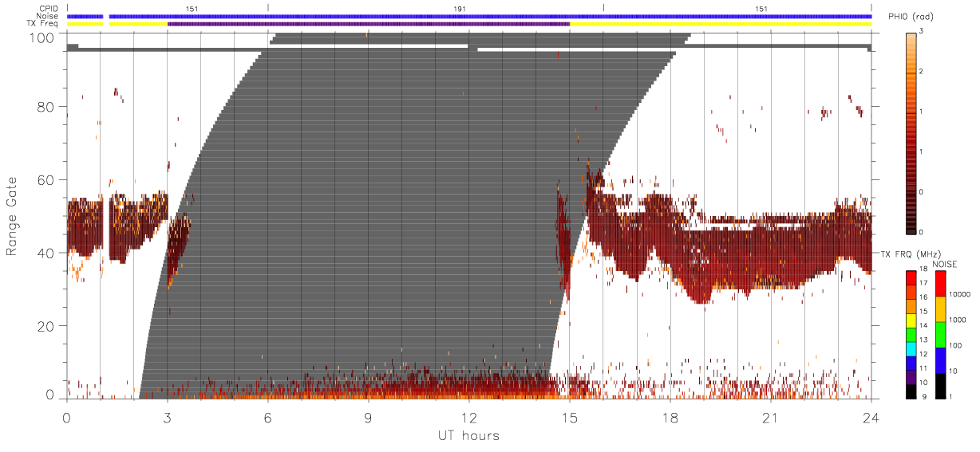Image resolution: width=980 pixels, height=452 pixels.
Task: Pick the red 17–18 MHz swatch in TX FRQ legend
Action: point(911,278)
